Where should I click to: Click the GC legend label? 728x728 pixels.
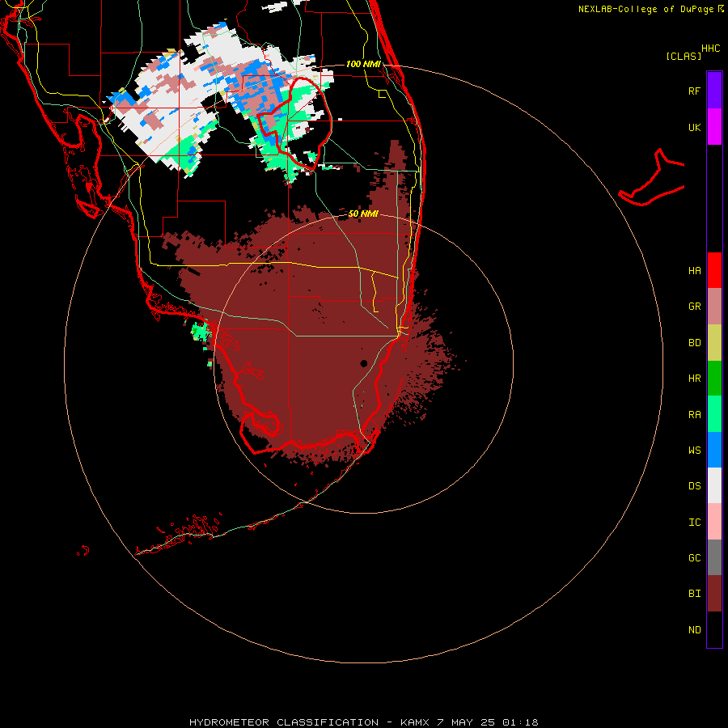(694, 558)
